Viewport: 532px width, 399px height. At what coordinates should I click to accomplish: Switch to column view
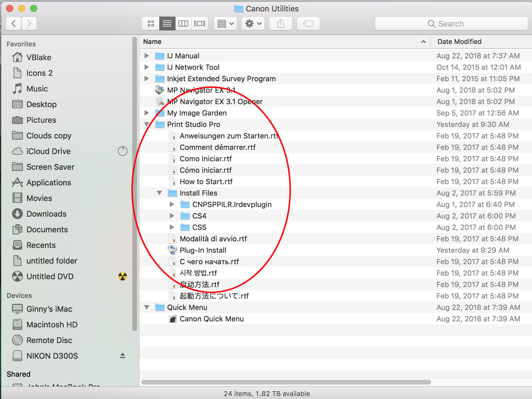click(183, 23)
